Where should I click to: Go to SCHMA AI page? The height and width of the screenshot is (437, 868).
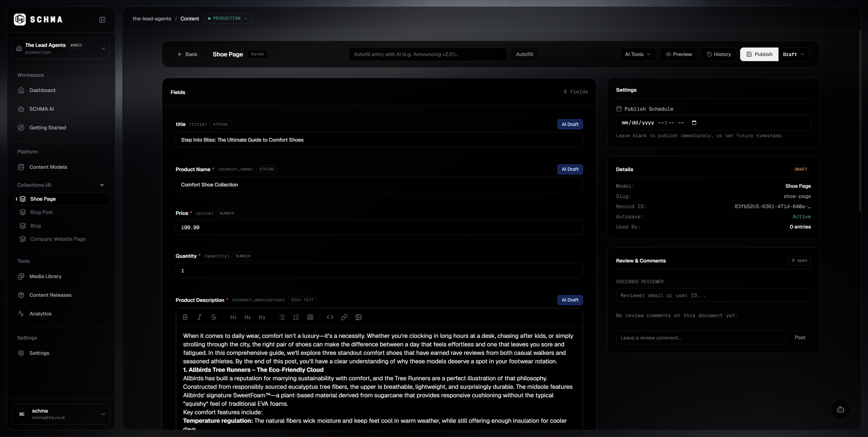[x=61, y=109]
